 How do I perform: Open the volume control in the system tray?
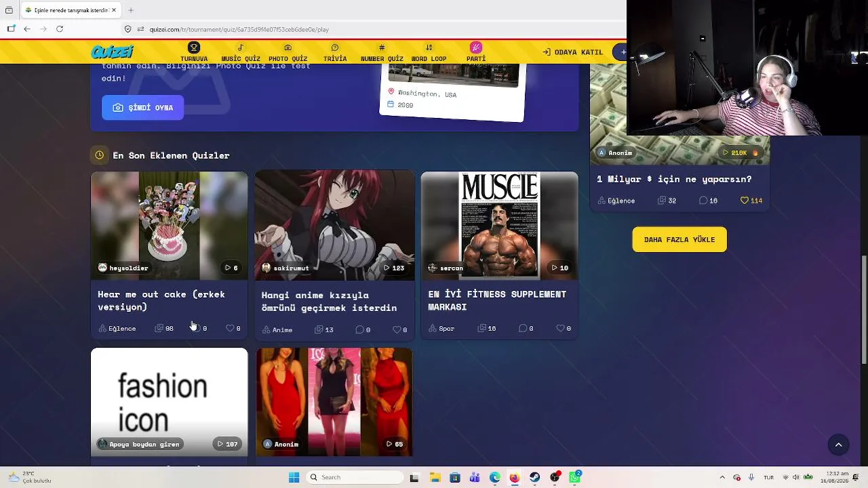tap(795, 477)
